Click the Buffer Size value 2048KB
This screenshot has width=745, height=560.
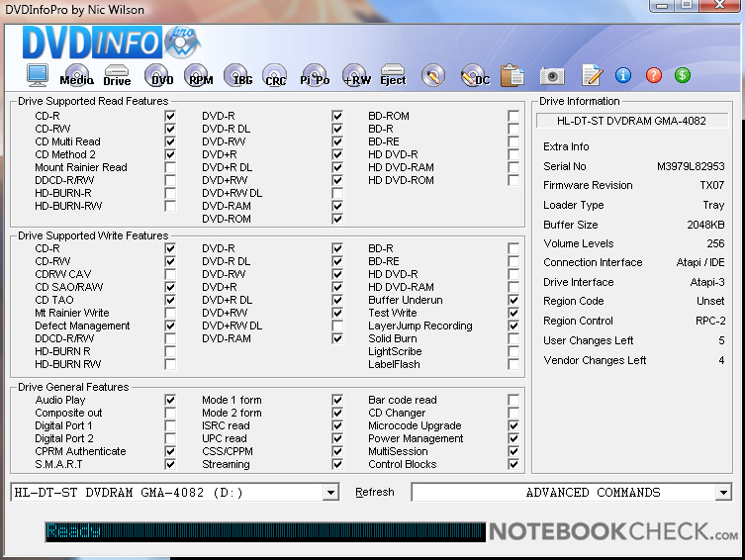(x=705, y=225)
